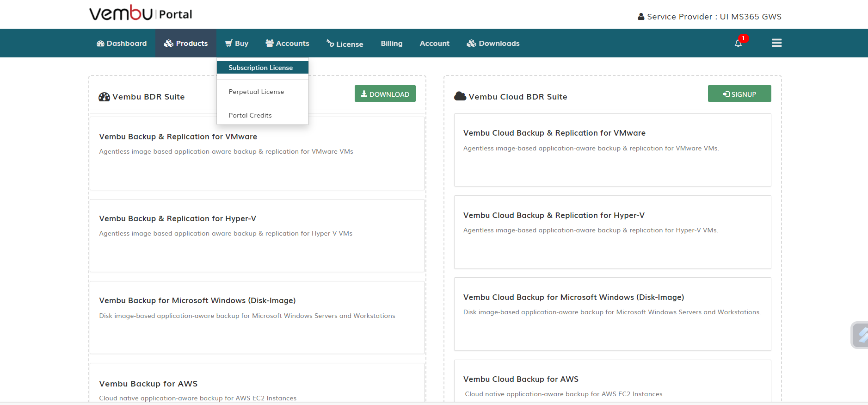Open the floating chat widget icon
This screenshot has height=405, width=868.
tap(860, 335)
